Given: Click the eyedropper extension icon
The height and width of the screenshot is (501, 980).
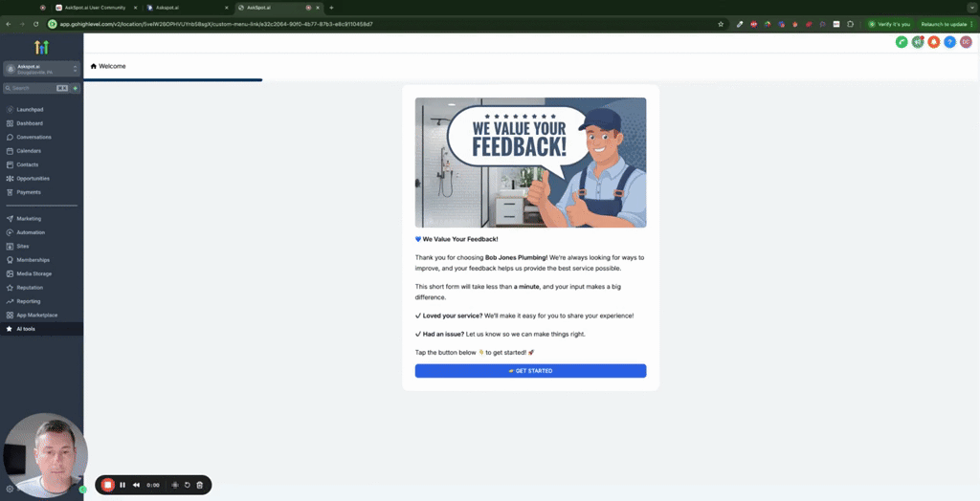Looking at the screenshot, I should click(x=740, y=24).
